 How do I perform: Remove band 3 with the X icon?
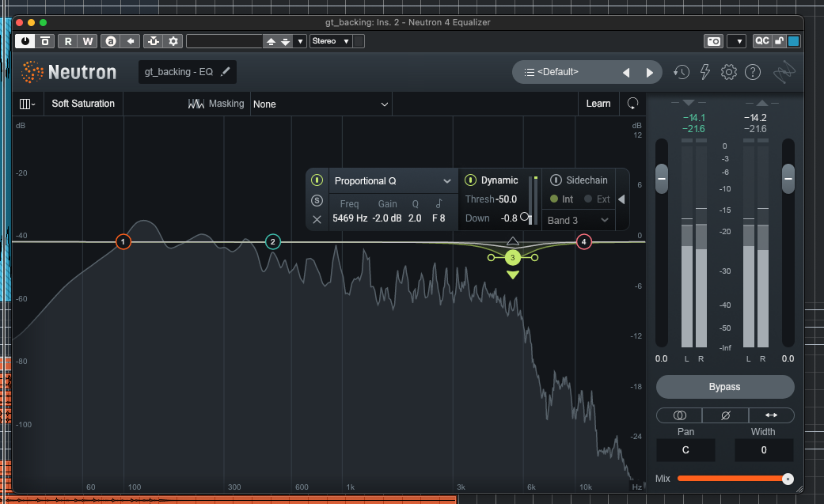(x=317, y=219)
